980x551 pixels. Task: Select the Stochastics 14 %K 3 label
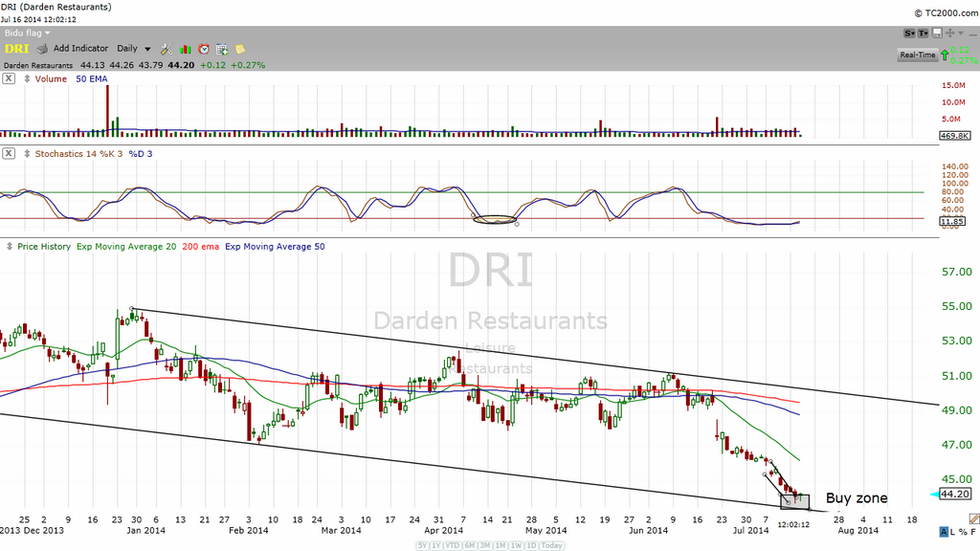(x=78, y=154)
